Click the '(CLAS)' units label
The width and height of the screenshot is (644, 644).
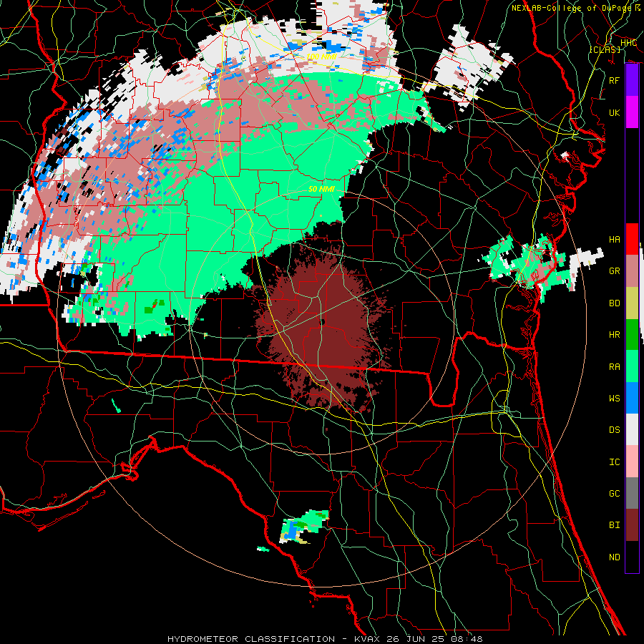pyautogui.click(x=605, y=49)
